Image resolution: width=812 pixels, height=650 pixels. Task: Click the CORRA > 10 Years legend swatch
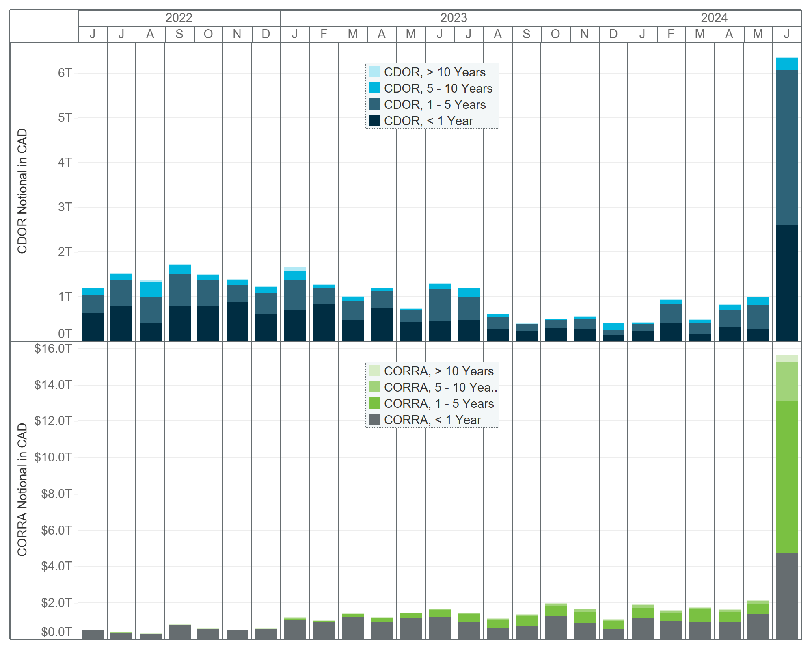tap(374, 370)
